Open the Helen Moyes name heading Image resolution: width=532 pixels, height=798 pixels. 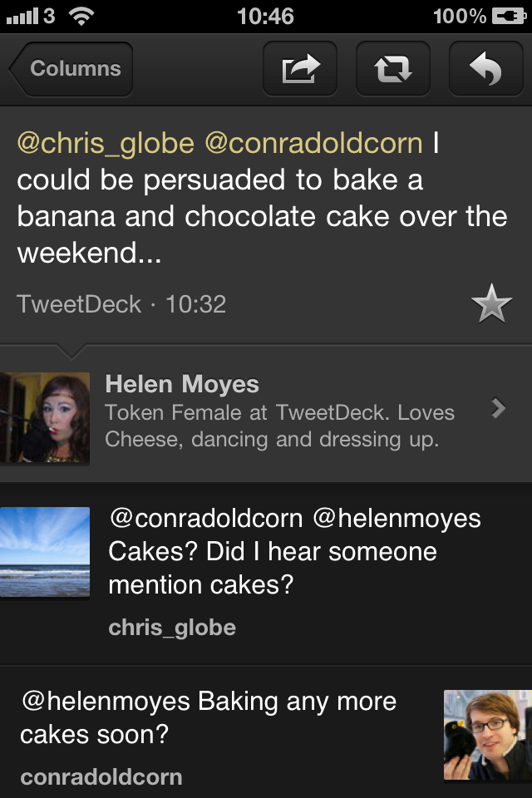[x=182, y=384]
